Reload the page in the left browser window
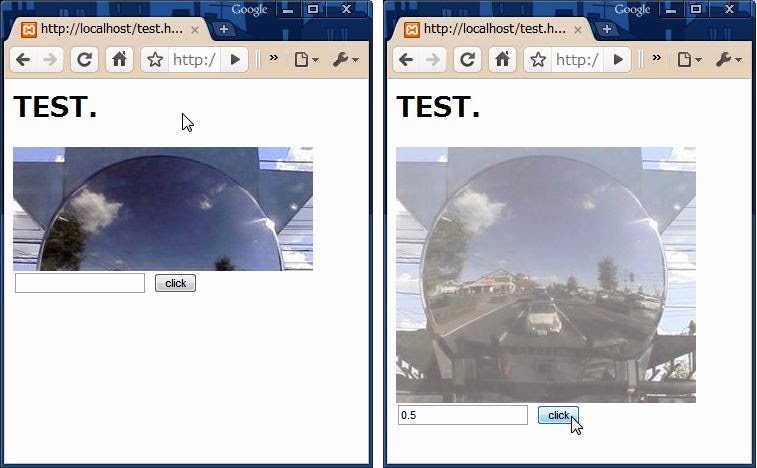 tap(85, 60)
